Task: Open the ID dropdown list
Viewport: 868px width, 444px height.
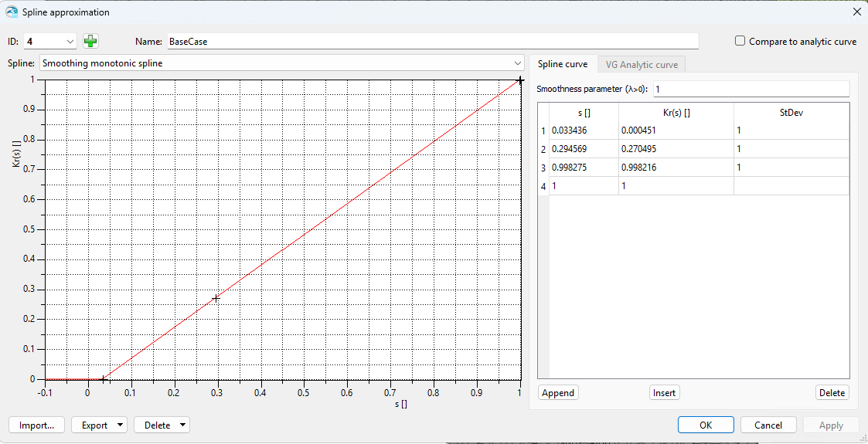Action: [x=71, y=42]
